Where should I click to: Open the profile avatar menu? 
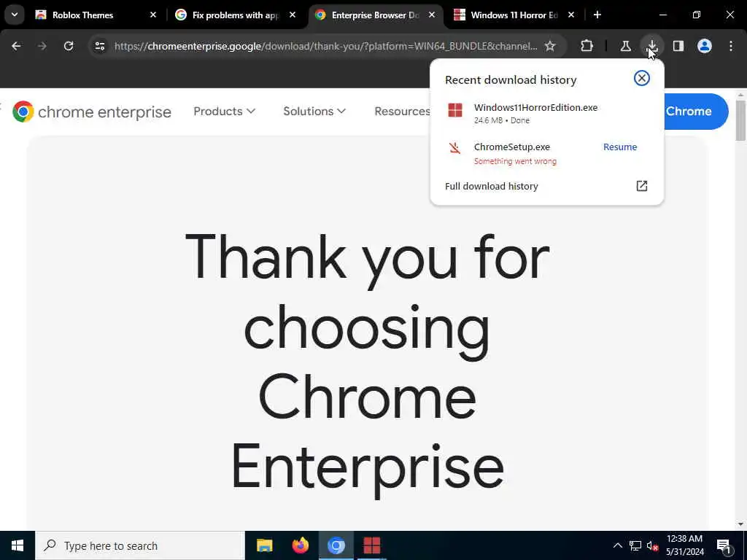pyautogui.click(x=705, y=46)
